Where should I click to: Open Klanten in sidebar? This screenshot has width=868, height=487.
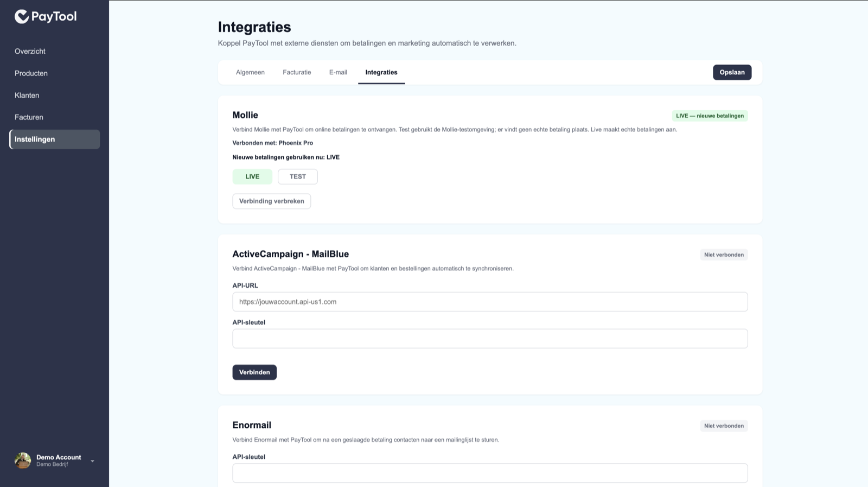click(x=27, y=95)
